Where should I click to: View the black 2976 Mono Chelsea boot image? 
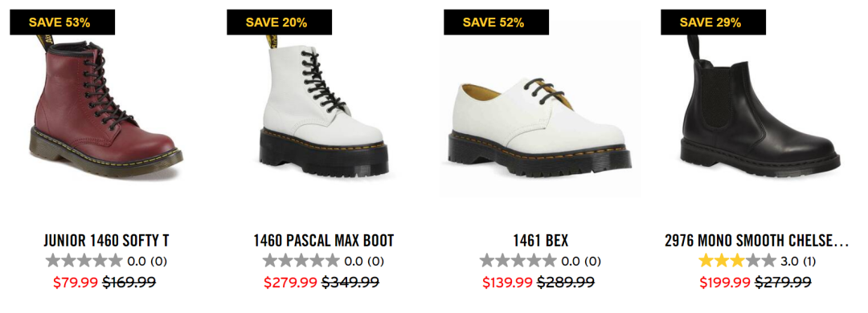pyautogui.click(x=760, y=105)
